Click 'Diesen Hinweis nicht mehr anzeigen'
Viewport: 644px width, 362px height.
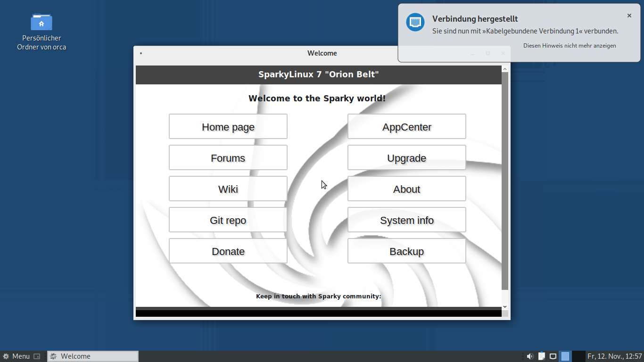click(x=570, y=46)
